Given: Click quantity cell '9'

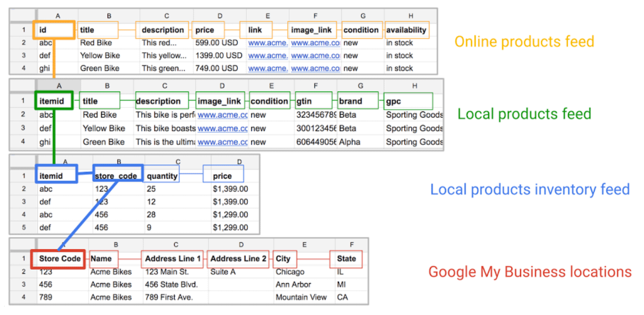Looking at the screenshot, I should [149, 228].
